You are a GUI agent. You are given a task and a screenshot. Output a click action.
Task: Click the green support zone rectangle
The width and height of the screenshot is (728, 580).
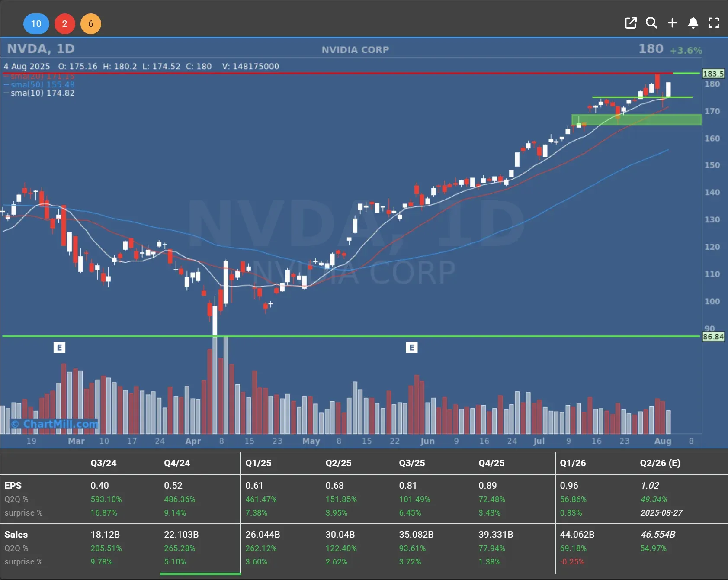(x=636, y=119)
